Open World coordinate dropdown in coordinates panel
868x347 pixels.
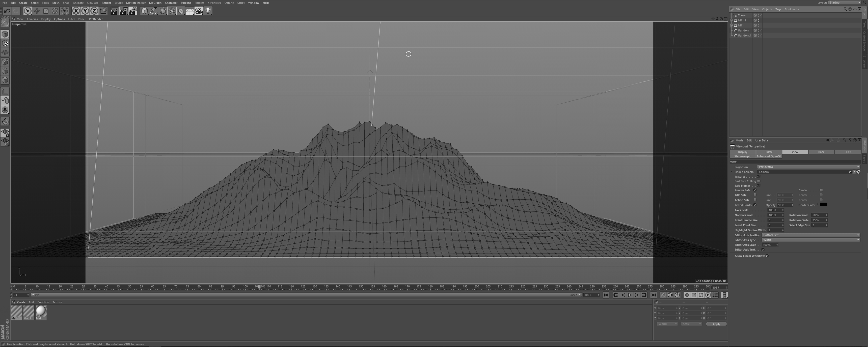(x=667, y=324)
